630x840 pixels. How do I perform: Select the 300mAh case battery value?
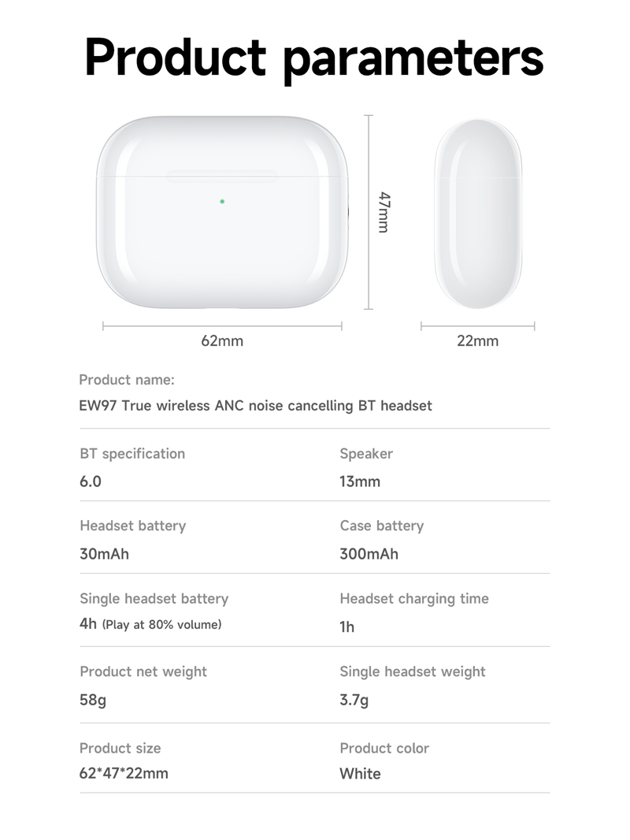point(369,554)
